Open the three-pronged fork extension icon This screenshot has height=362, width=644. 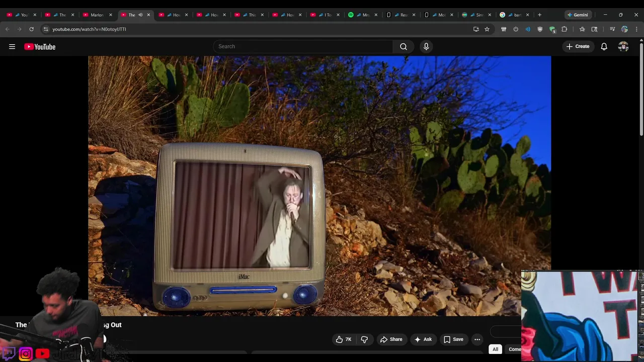tap(504, 29)
